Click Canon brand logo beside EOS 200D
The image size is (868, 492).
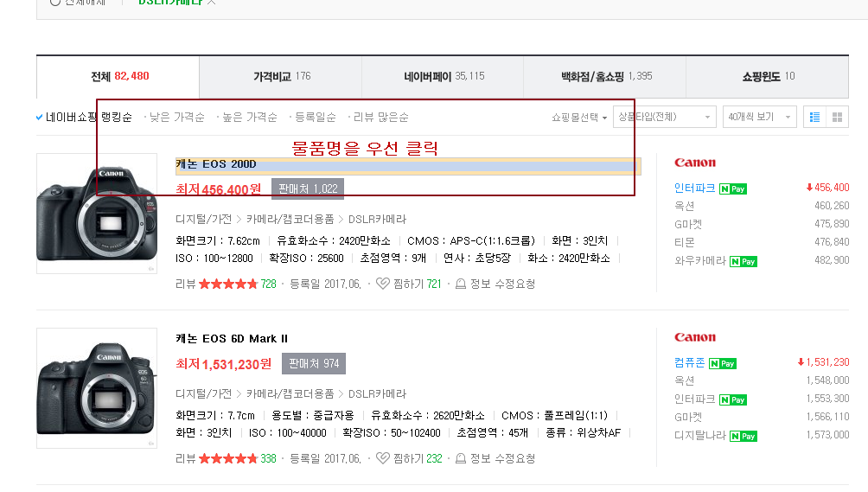[695, 163]
